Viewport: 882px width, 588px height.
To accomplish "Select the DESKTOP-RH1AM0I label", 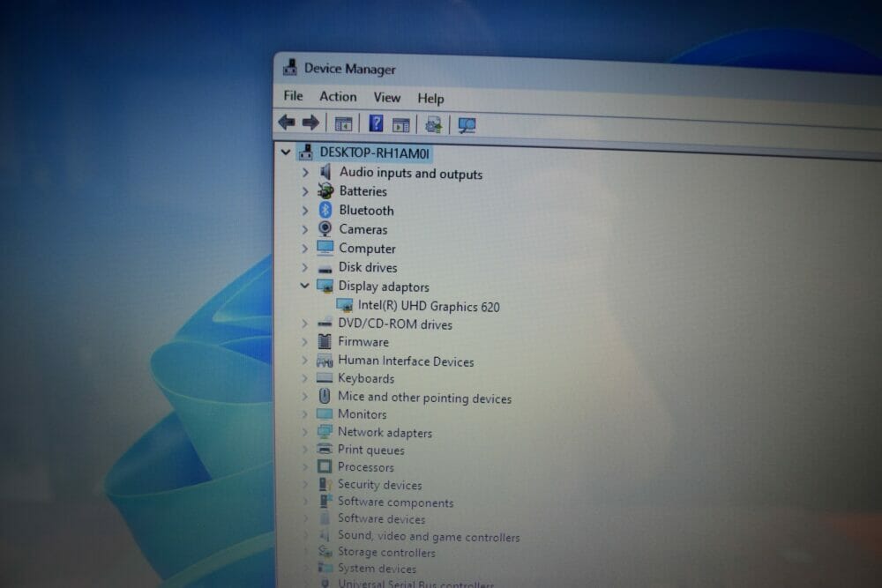I will [x=375, y=153].
